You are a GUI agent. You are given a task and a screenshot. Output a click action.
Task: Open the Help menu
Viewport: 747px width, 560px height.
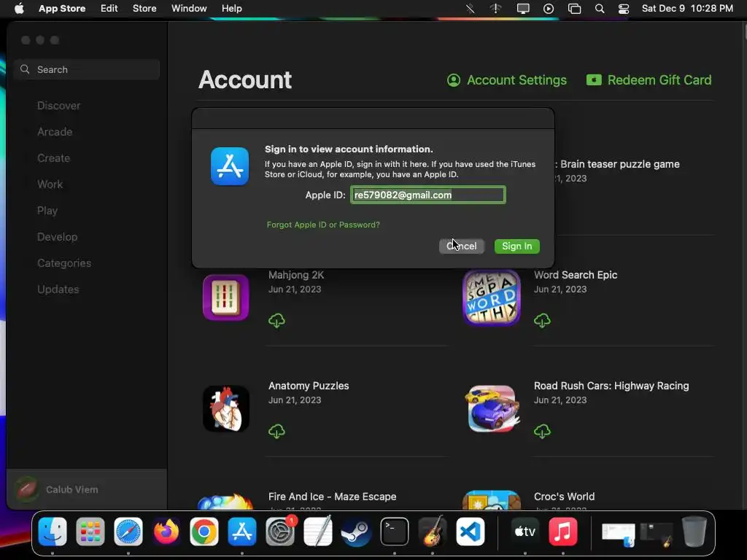coord(231,9)
